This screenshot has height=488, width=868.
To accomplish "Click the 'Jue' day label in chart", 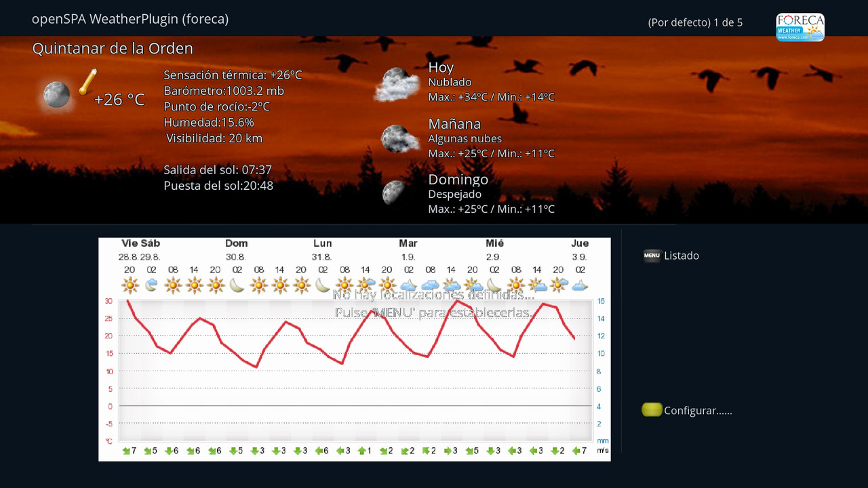I will [580, 243].
